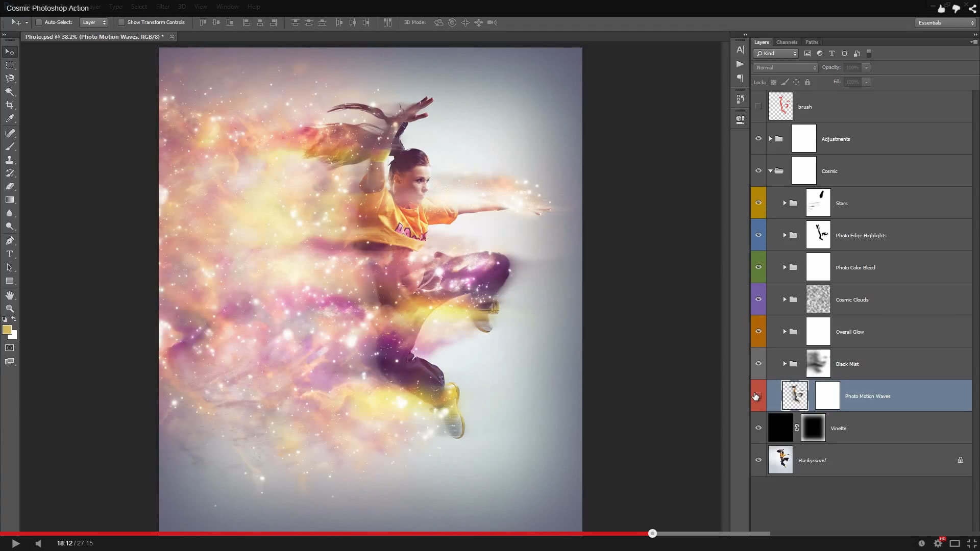Select the Zoom tool
Image resolution: width=980 pixels, height=551 pixels.
(x=9, y=309)
